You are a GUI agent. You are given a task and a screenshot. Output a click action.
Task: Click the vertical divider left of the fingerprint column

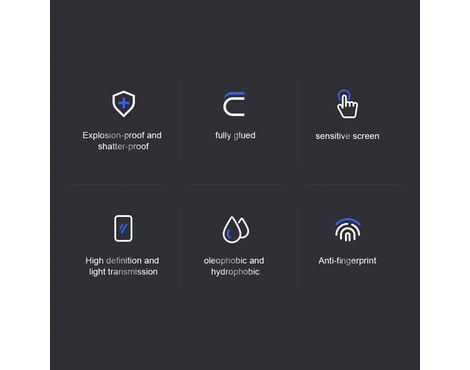(298, 248)
